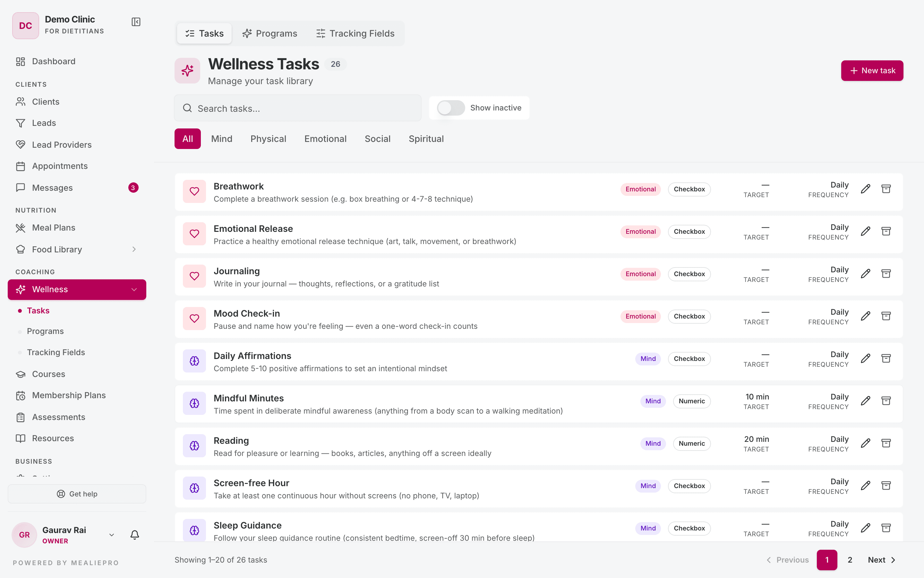Click the Search tasks input field
Screen dimensions: 924x578
(x=298, y=108)
